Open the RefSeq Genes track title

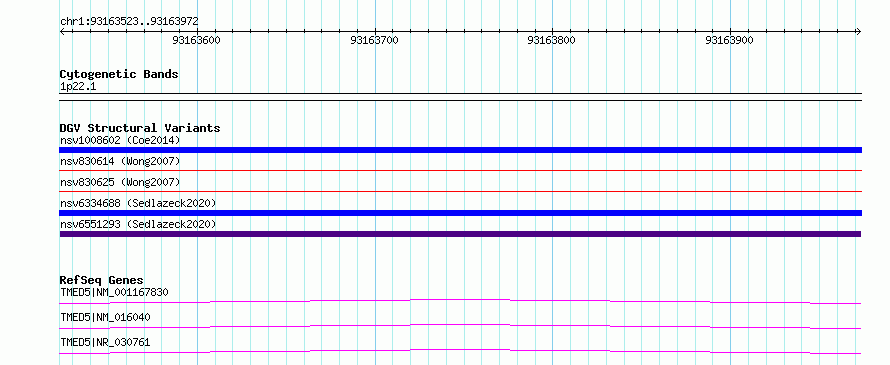(102, 280)
